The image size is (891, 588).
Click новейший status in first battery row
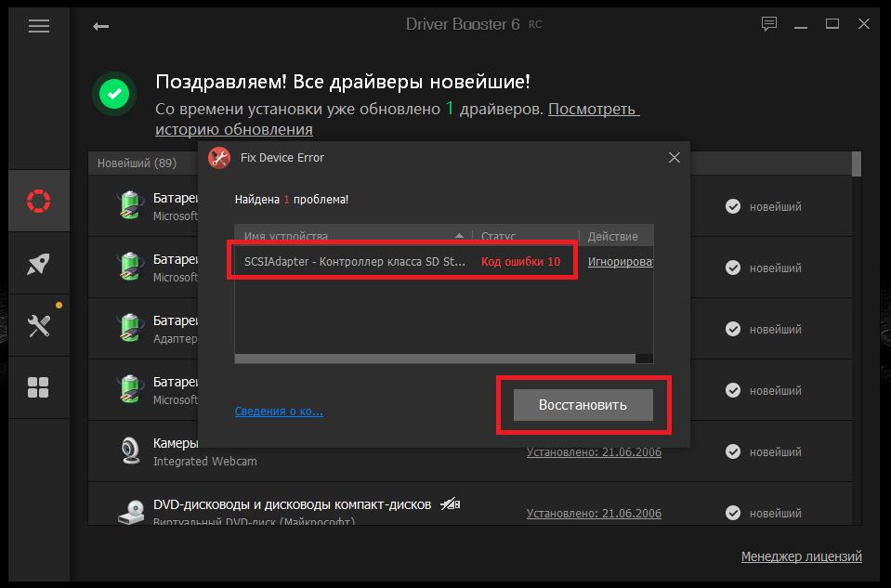pos(775,207)
